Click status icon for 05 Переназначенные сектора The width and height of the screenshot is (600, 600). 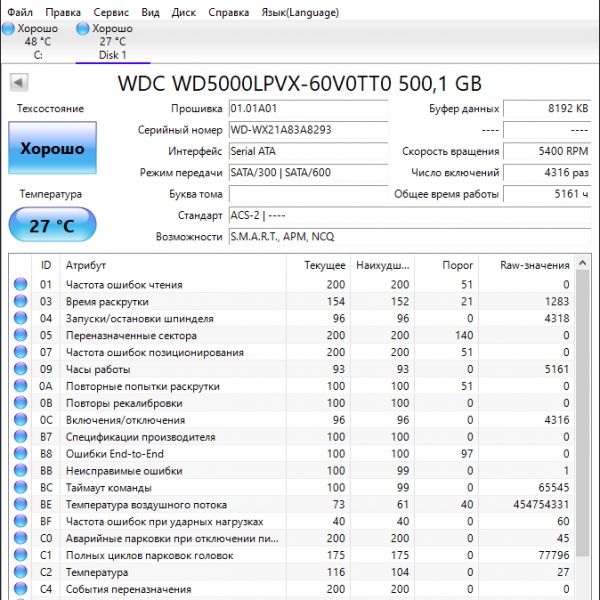tap(20, 335)
